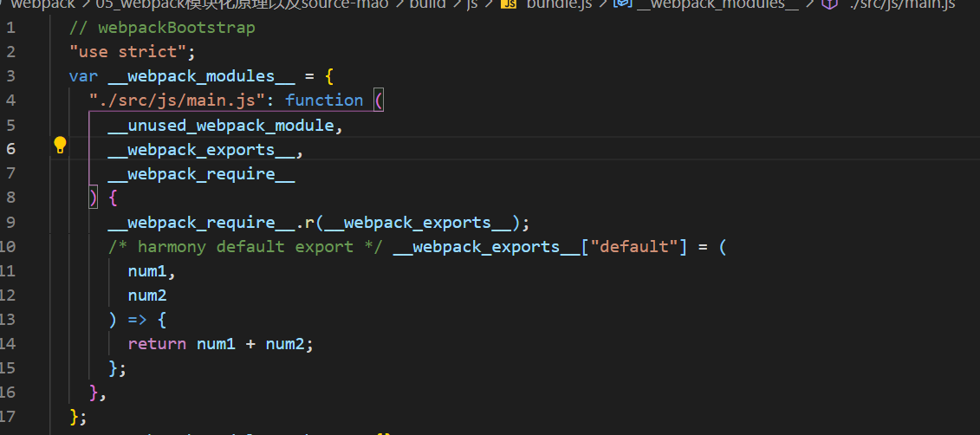Select line number 9 in gutter
Screen dimensions: 980x435
(10, 222)
